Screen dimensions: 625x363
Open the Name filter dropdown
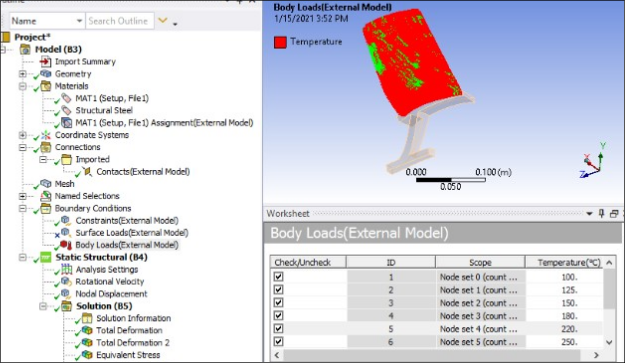pos(79,21)
